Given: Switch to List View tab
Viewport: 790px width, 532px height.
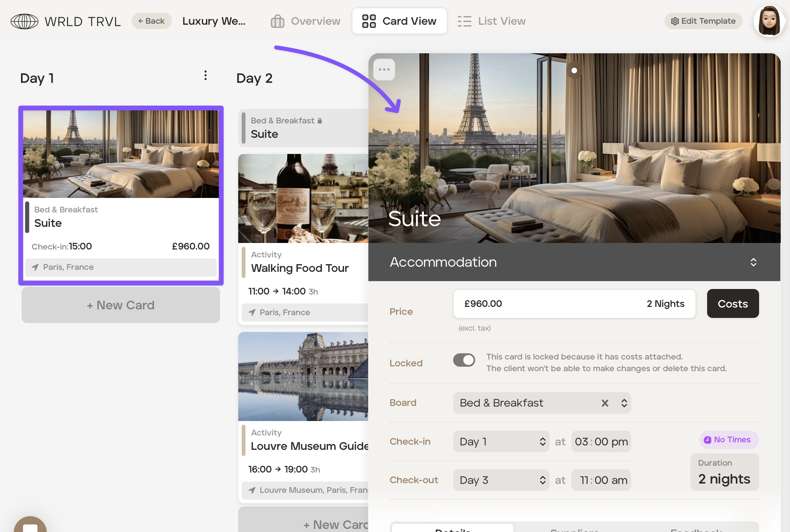Looking at the screenshot, I should [x=492, y=21].
